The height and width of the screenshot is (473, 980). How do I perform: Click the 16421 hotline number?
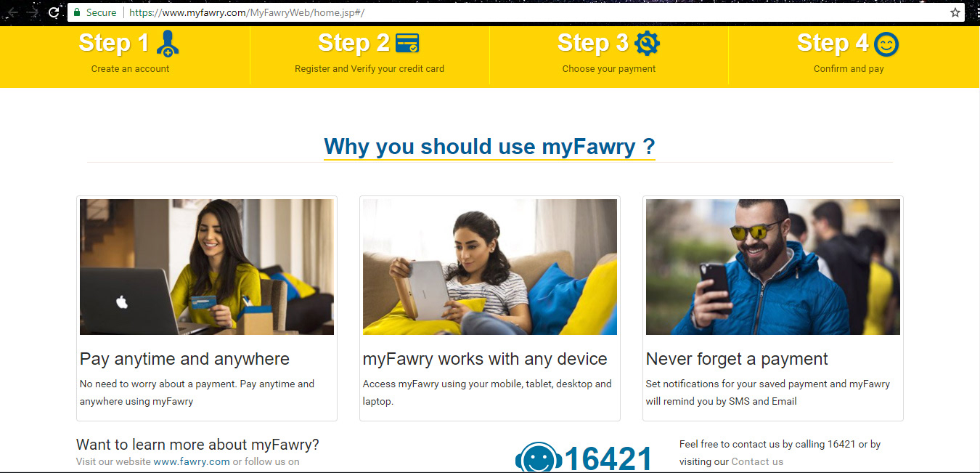tap(608, 458)
